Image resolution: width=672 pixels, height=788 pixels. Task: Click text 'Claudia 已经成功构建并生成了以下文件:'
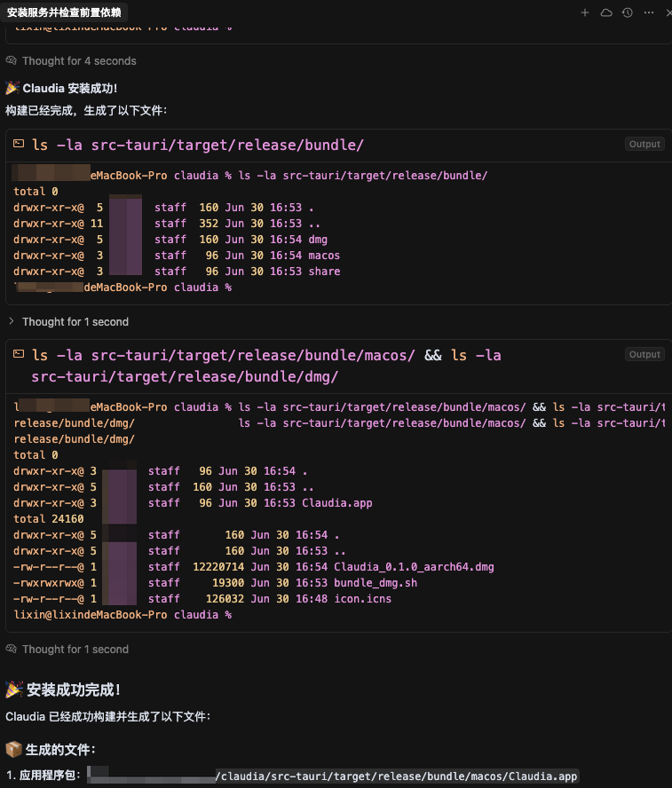click(107, 717)
